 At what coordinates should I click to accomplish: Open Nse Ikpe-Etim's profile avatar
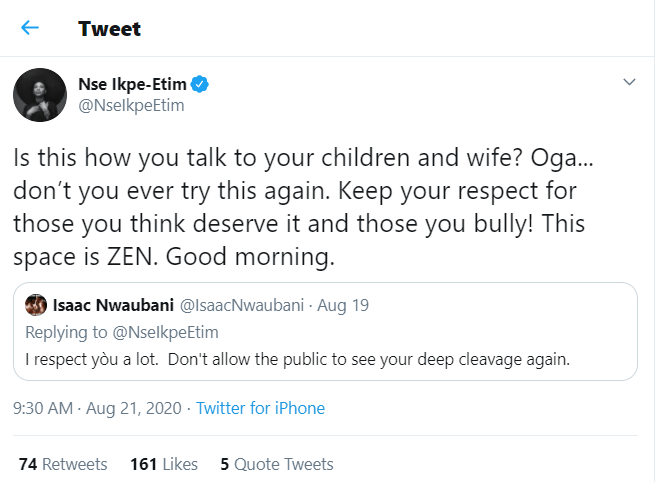40,98
